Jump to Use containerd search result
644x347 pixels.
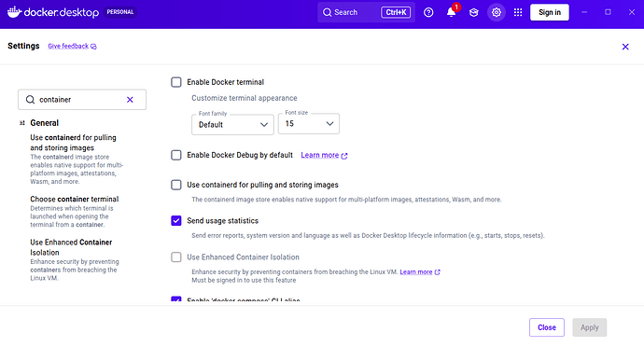(x=77, y=159)
